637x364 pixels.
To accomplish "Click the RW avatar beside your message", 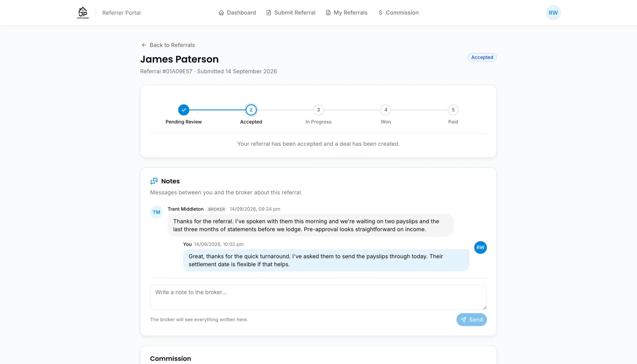I will tap(480, 248).
